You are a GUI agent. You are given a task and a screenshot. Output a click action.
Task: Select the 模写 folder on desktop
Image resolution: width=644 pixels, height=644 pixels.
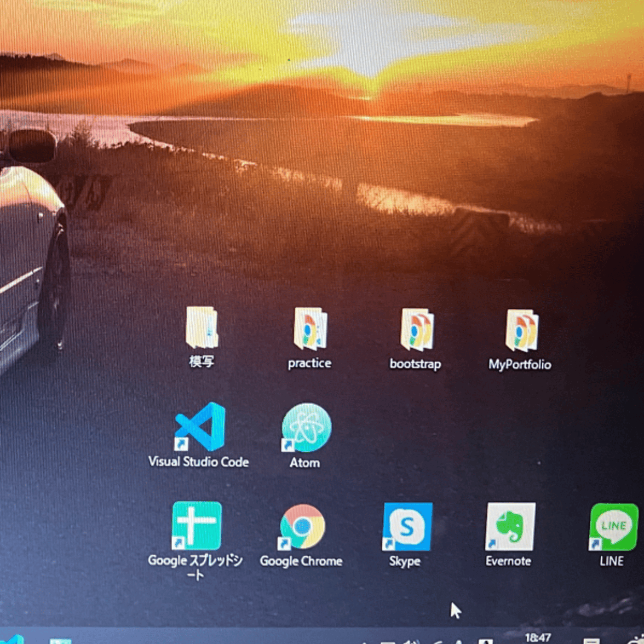(202, 337)
